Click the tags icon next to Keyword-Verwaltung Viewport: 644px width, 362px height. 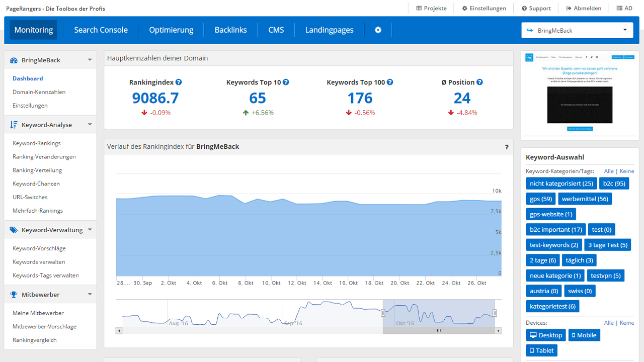14,230
